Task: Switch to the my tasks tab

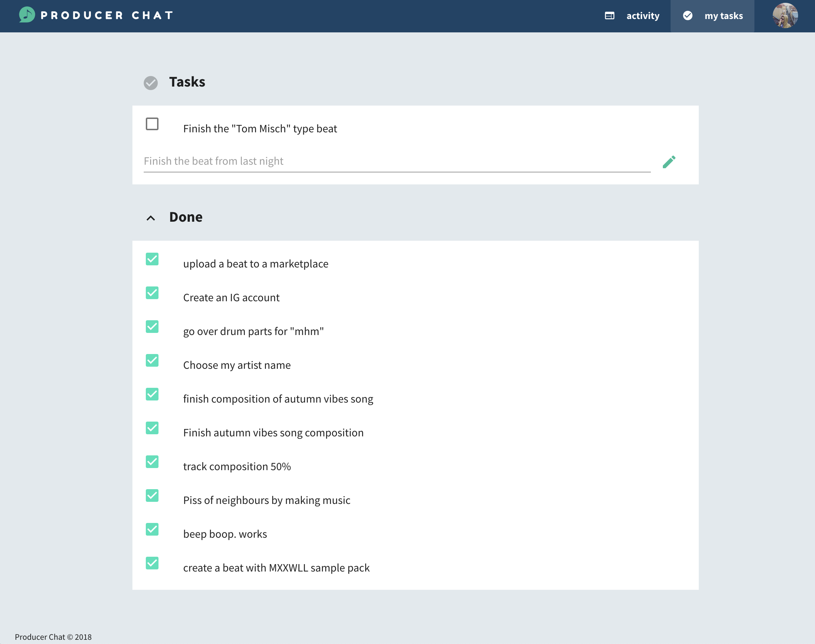Action: click(x=723, y=16)
